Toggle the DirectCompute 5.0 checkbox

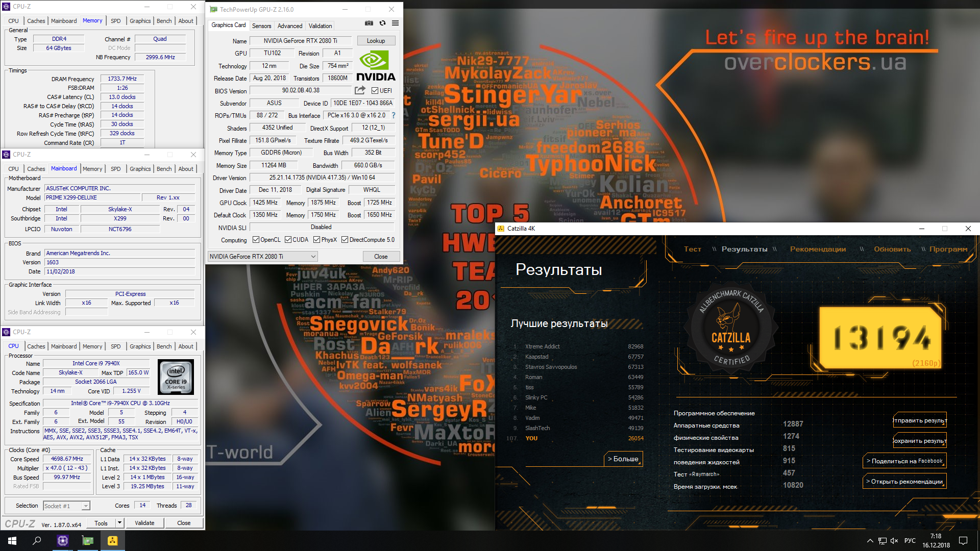pos(345,240)
